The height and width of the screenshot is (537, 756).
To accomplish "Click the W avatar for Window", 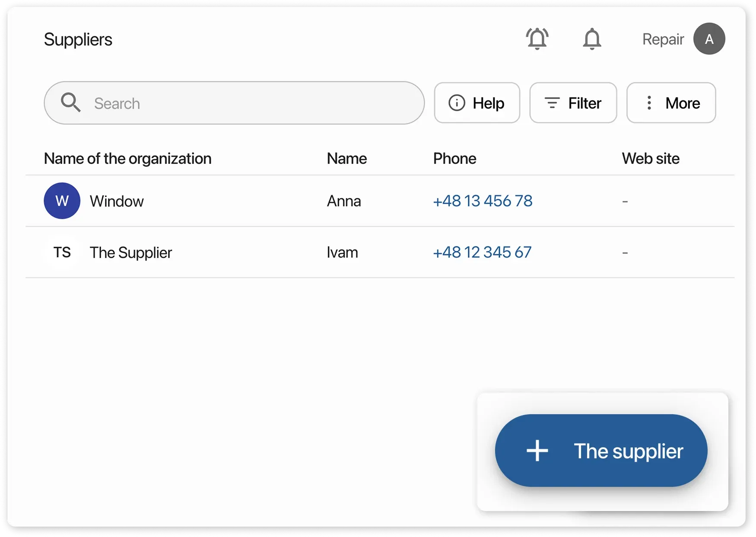I will [x=62, y=201].
